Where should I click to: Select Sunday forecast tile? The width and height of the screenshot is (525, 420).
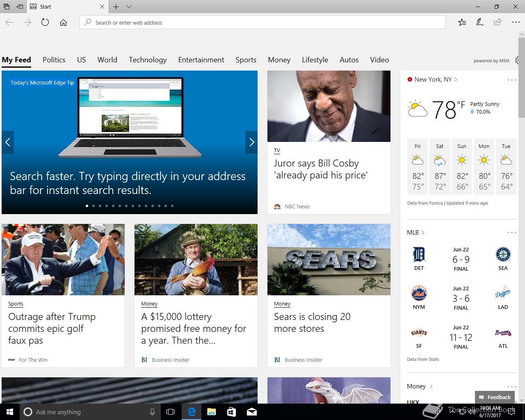pos(462,167)
